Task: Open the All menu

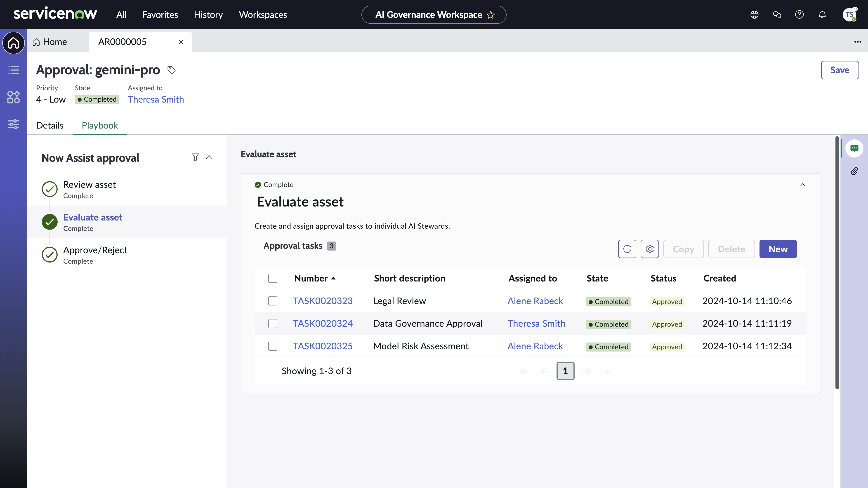Action: tap(121, 14)
